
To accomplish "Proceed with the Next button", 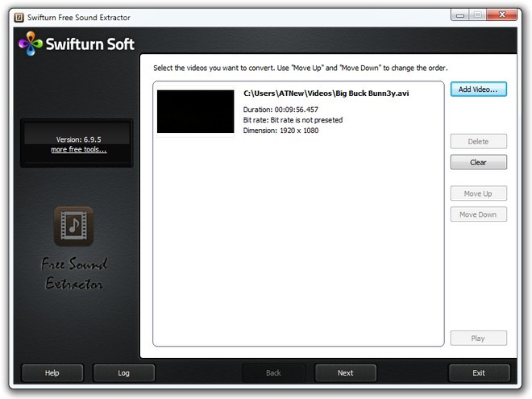I will tap(345, 373).
